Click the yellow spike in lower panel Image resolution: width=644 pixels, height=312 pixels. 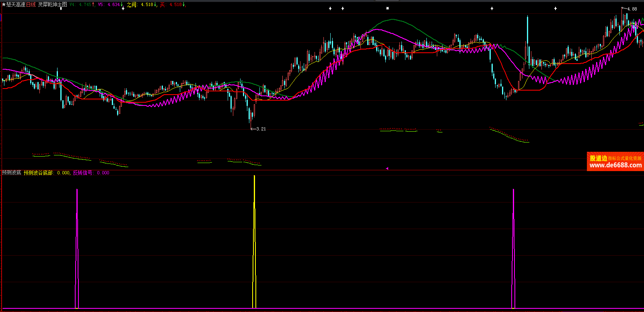(x=254, y=242)
